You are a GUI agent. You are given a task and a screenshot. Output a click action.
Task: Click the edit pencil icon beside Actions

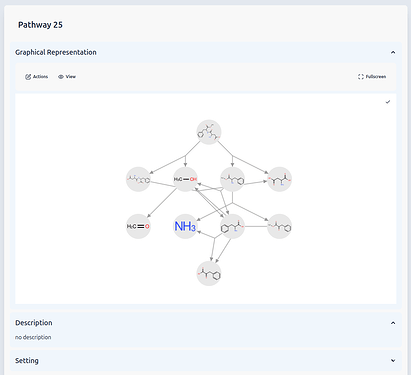28,77
